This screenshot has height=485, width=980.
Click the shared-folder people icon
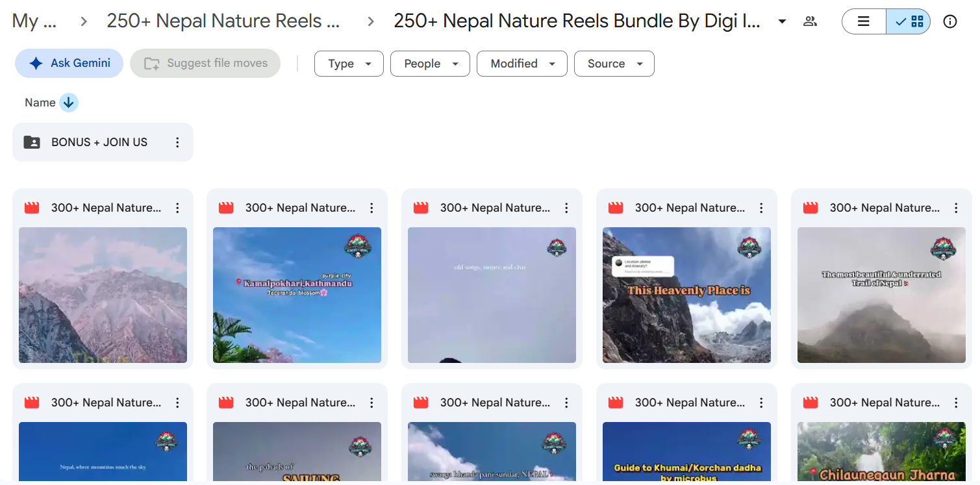click(x=810, y=21)
